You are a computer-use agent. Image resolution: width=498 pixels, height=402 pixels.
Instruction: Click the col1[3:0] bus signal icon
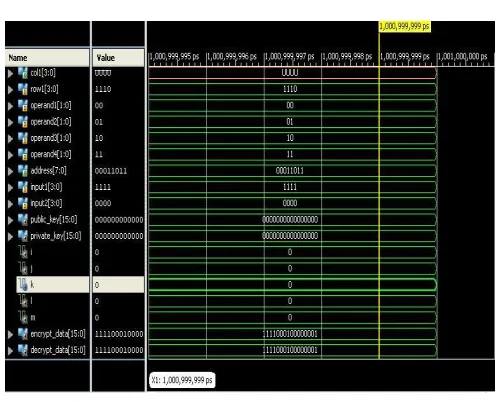(23, 73)
